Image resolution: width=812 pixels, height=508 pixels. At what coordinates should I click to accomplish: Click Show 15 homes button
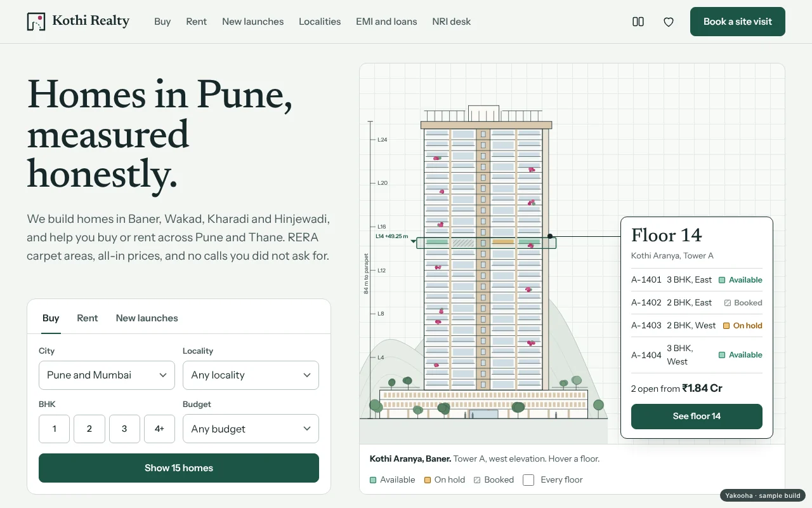point(179,468)
